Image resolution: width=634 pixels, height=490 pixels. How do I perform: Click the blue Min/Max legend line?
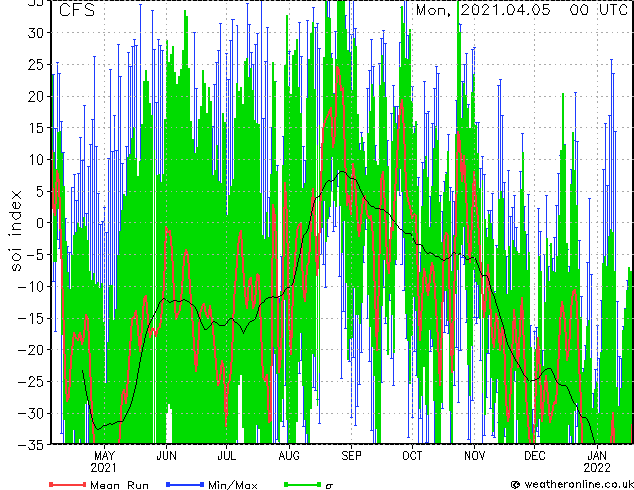coord(185,484)
